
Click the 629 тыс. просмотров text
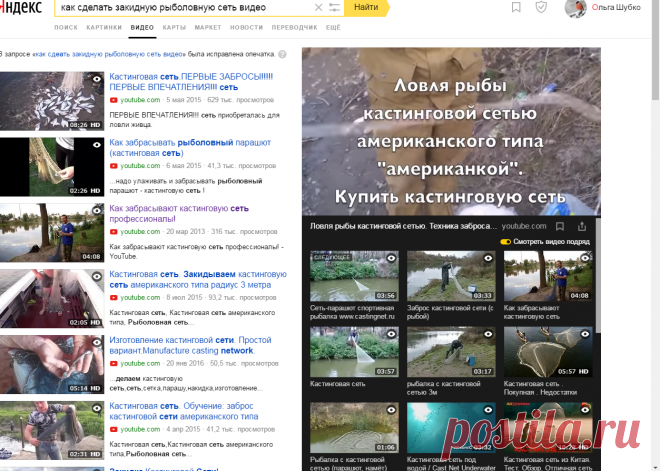click(x=241, y=100)
